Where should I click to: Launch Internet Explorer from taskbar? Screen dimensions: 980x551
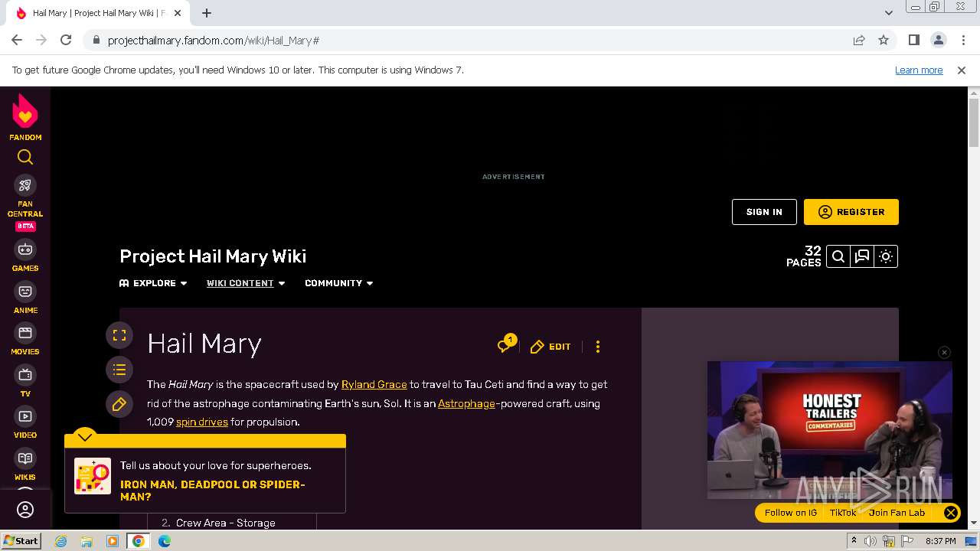point(60,541)
